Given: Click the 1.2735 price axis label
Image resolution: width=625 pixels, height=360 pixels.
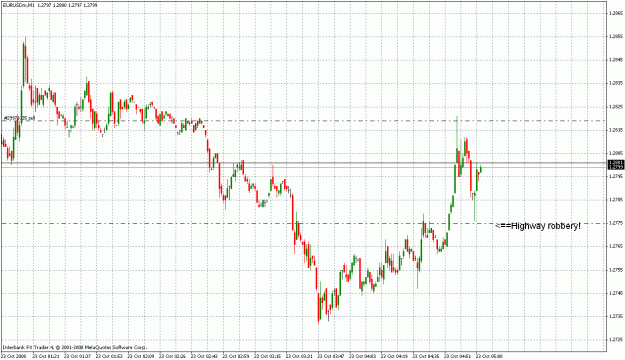Looking at the screenshot, I should 616,317.
